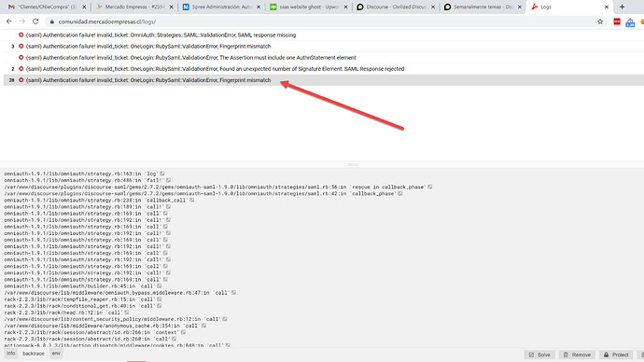The height and width of the screenshot is (362, 644).
Task: Click the browser forward arrow
Action: [x=22, y=21]
